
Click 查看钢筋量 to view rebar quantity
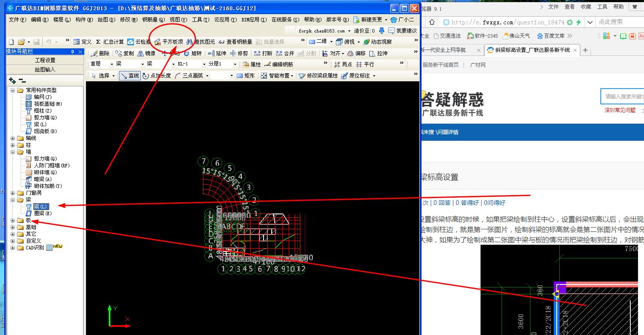click(235, 42)
